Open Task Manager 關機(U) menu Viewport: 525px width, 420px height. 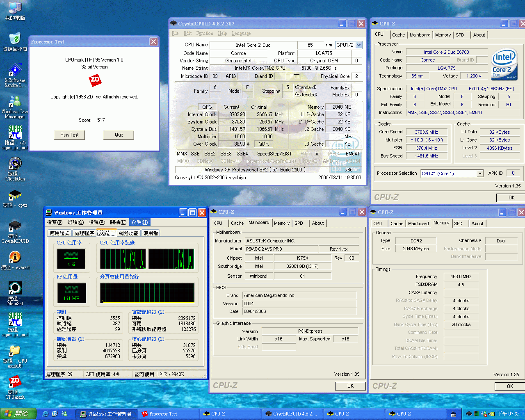(x=118, y=222)
